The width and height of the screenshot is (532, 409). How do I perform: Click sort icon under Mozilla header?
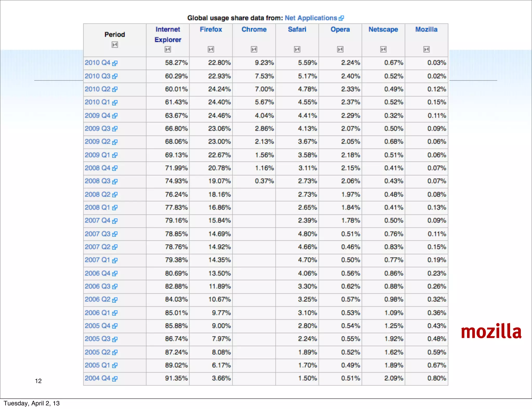coord(426,49)
